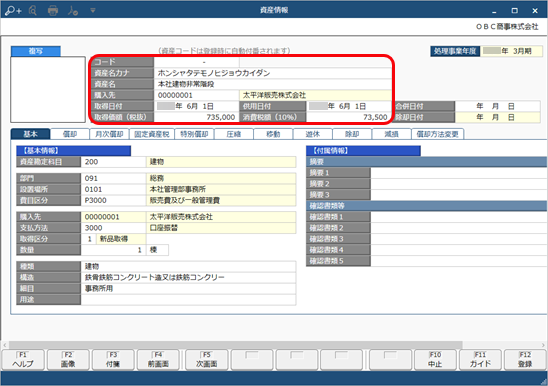Screen dimensions: 548x386
Task: Click the 摘要1 input field
Action: (459, 173)
